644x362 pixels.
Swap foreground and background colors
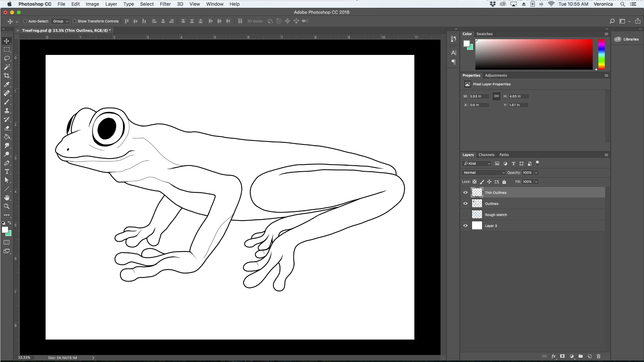9,223
